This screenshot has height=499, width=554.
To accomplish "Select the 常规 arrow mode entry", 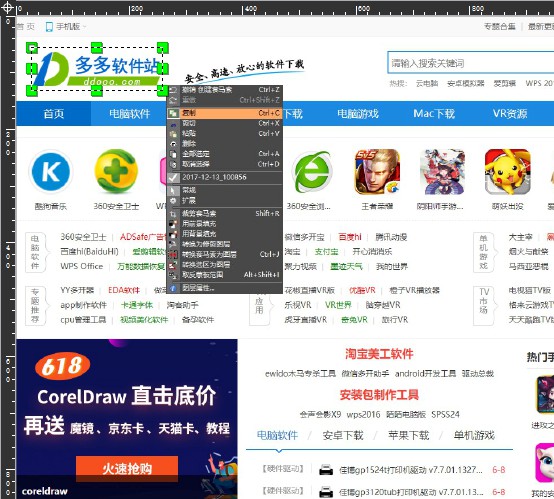I will coord(224,190).
